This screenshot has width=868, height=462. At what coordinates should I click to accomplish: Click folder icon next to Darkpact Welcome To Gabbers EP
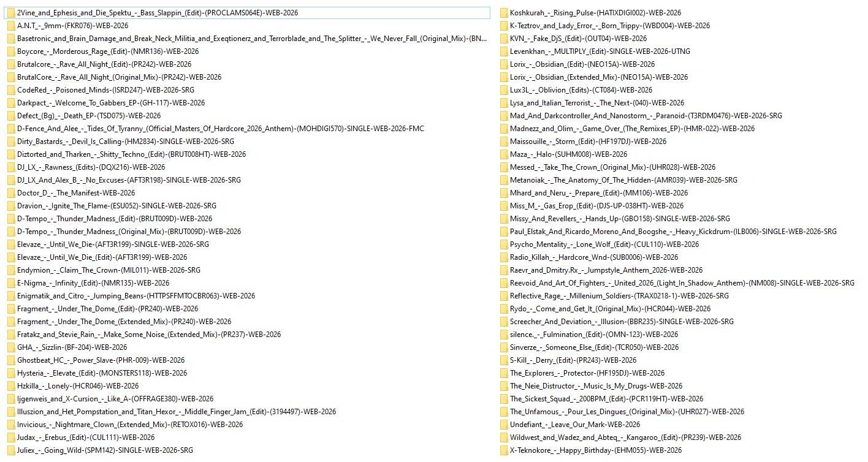11,103
